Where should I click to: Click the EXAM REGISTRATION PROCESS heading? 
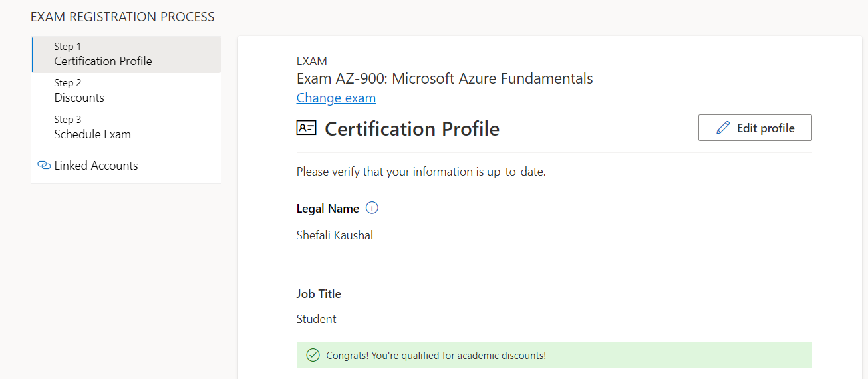pos(122,17)
